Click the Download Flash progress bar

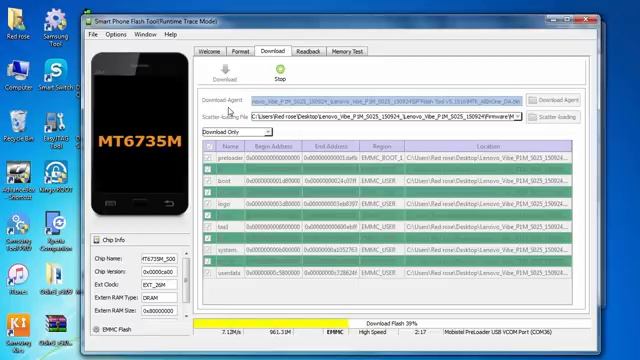tap(391, 323)
